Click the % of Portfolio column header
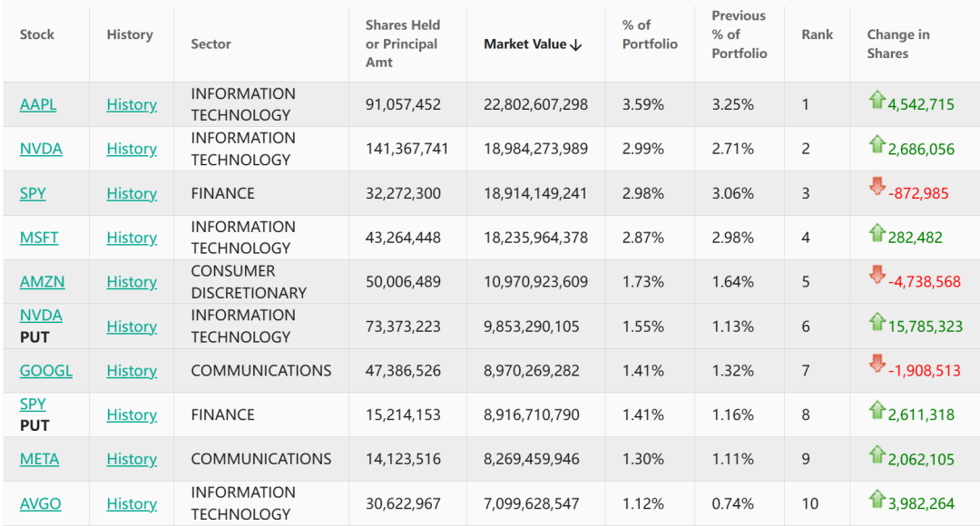 point(650,34)
